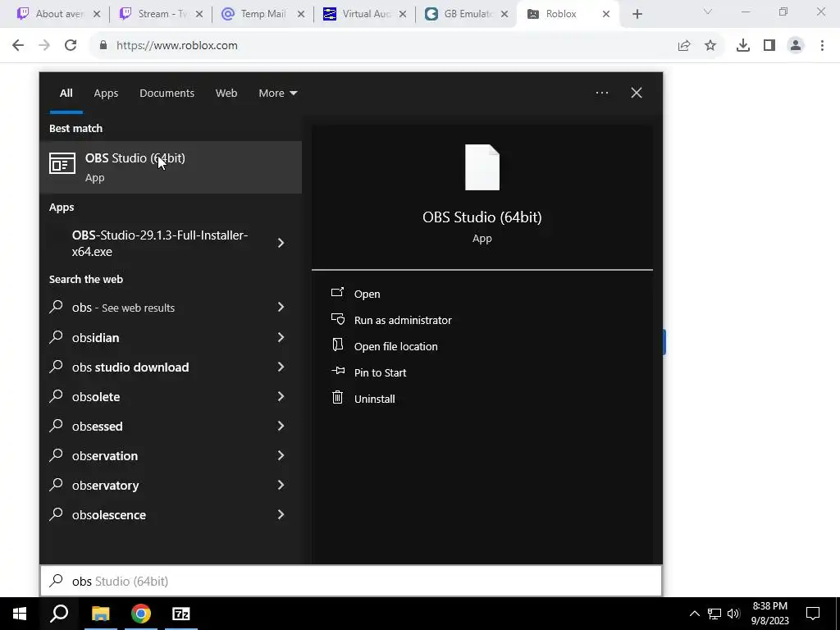
Task: Open the Chrome three-dot menu
Action: click(x=822, y=46)
